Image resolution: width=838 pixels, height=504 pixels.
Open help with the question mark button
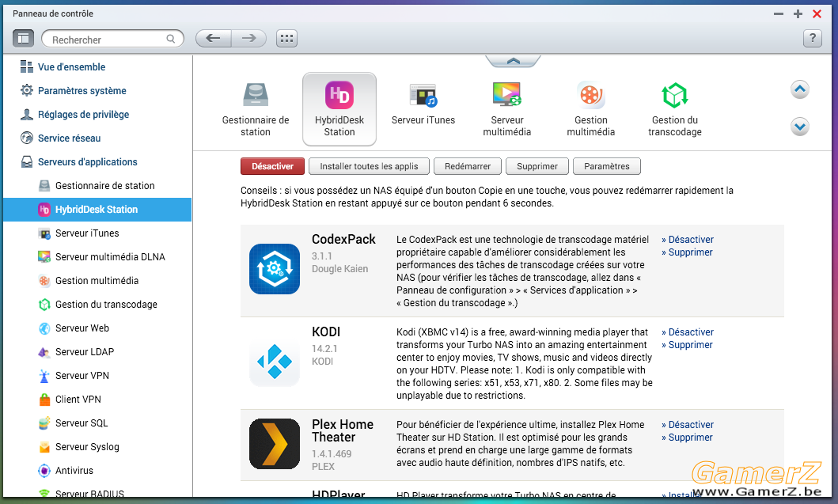point(813,39)
